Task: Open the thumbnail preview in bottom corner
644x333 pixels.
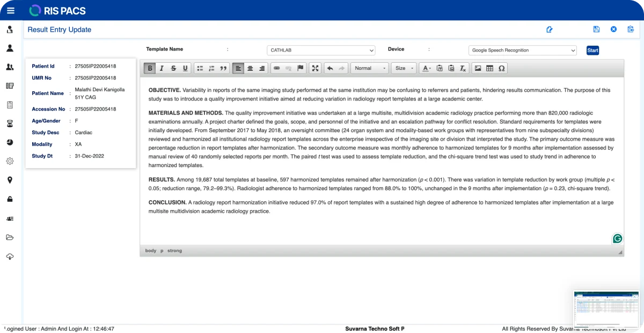Action: coord(606,309)
